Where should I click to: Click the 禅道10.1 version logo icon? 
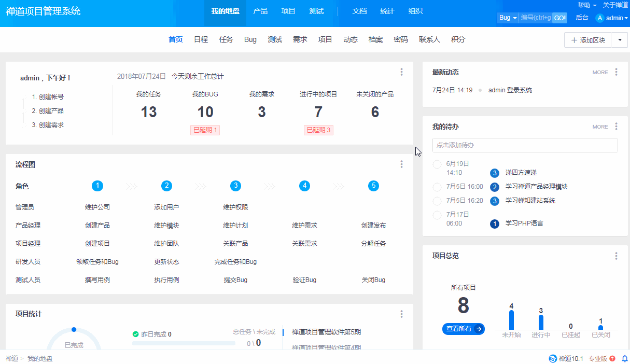click(553, 358)
